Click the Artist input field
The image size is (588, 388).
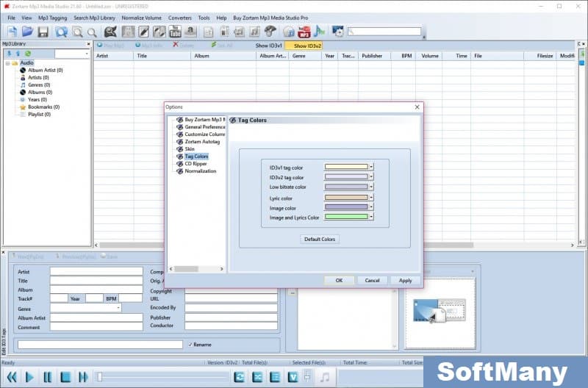(x=96, y=271)
